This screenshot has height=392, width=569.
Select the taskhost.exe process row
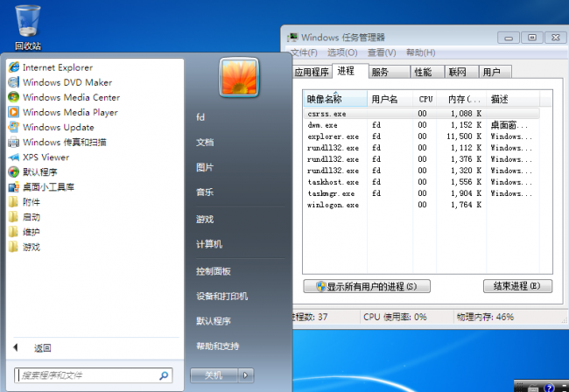(x=422, y=182)
